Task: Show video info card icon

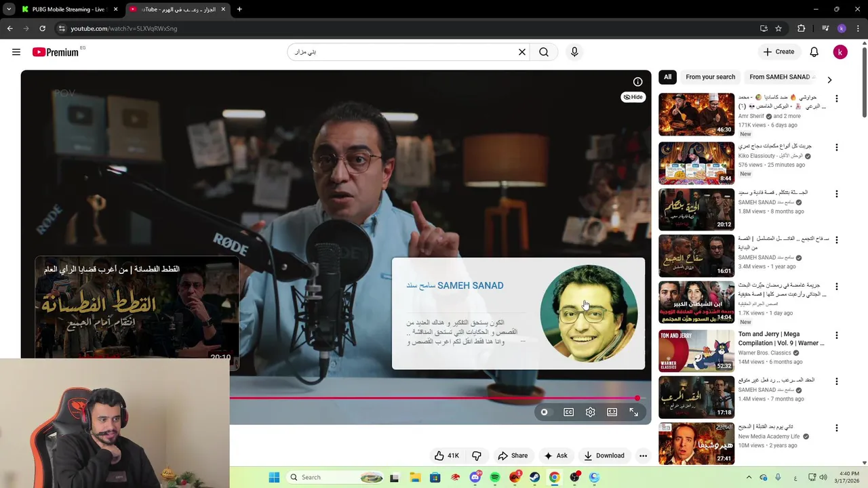Action: pos(637,82)
